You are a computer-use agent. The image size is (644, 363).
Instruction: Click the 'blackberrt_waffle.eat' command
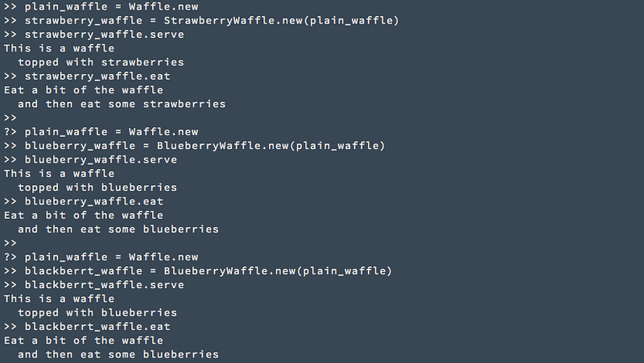tap(97, 327)
